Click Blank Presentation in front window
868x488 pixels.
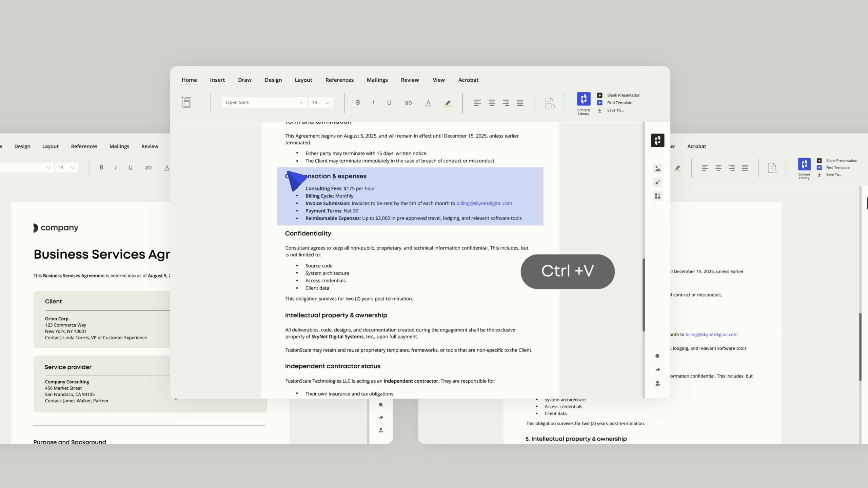tap(619, 95)
